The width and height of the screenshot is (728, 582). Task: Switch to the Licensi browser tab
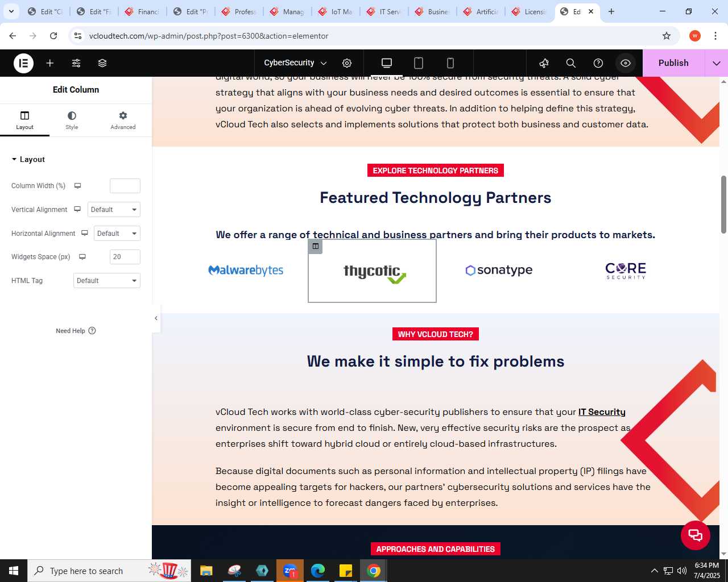click(x=529, y=11)
